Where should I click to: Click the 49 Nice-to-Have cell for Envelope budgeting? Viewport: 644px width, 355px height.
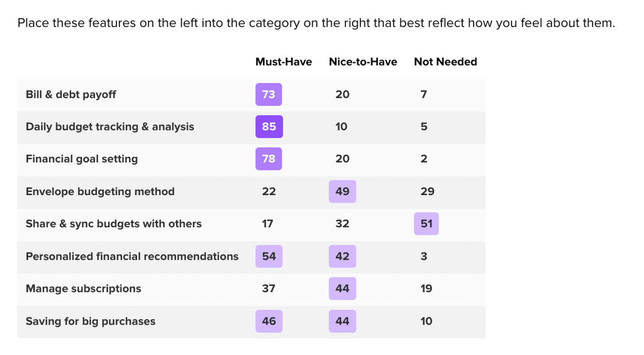tap(343, 191)
